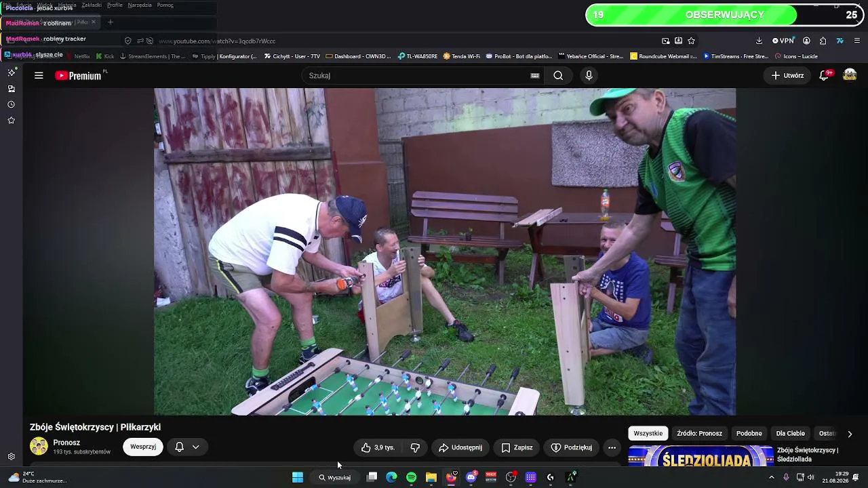Open the Śledziollada video thumbnail

click(701, 456)
